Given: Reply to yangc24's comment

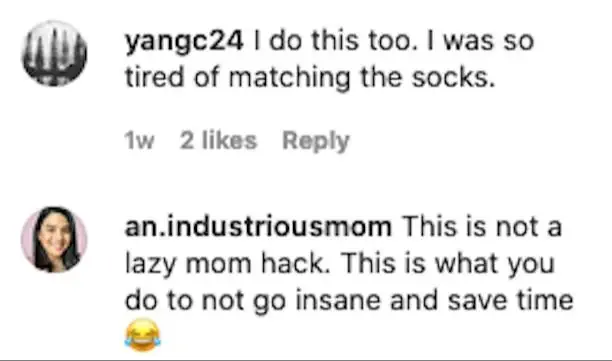Looking at the screenshot, I should 316,141.
